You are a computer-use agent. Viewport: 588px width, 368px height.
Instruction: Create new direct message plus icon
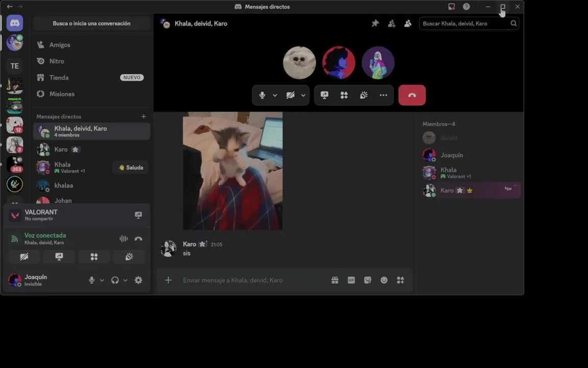point(143,117)
